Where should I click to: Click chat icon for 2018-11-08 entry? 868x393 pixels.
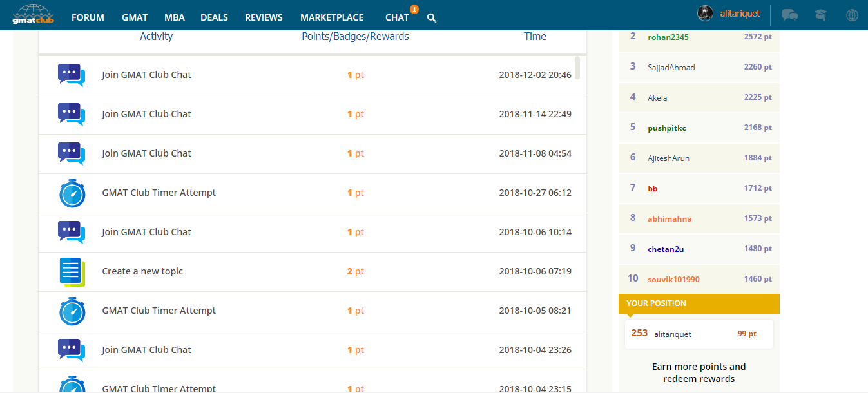(72, 153)
